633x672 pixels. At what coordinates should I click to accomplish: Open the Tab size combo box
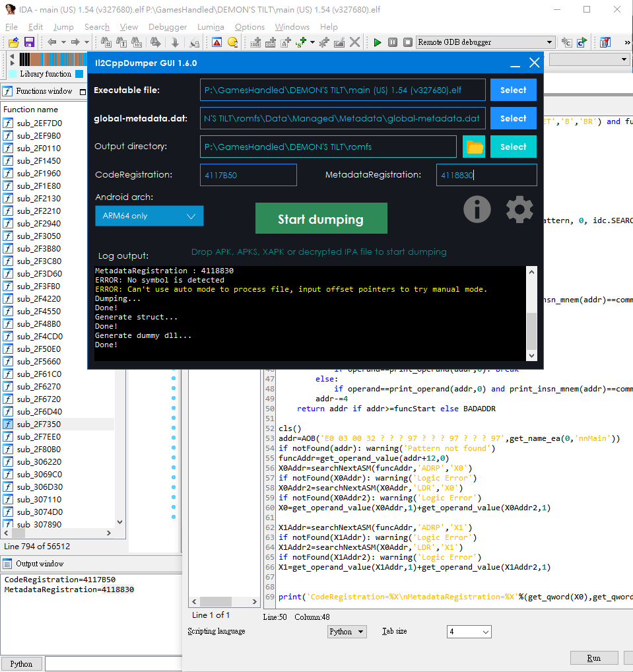(x=469, y=632)
